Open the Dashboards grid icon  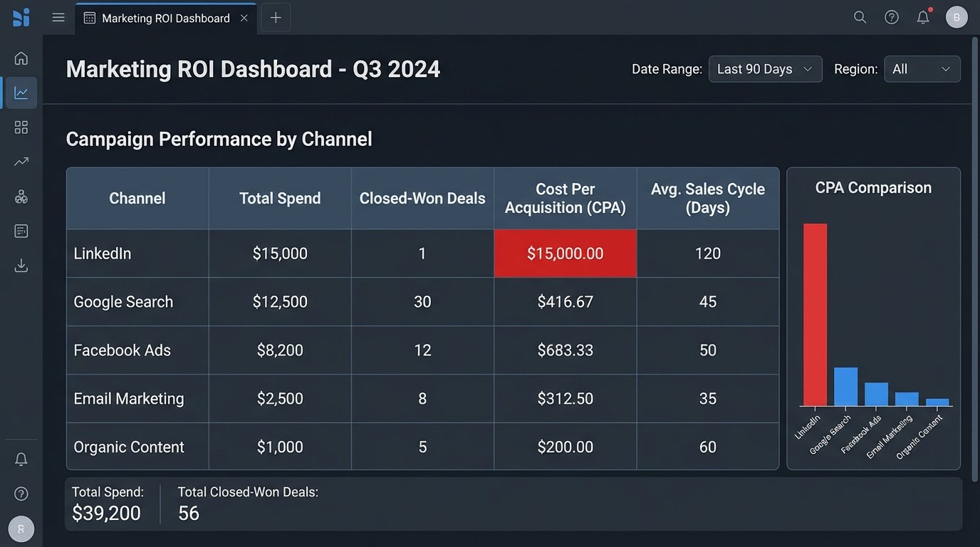coord(21,127)
